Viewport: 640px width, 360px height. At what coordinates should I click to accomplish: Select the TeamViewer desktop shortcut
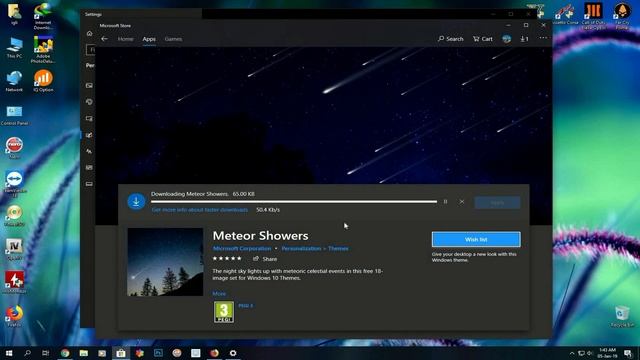click(14, 184)
